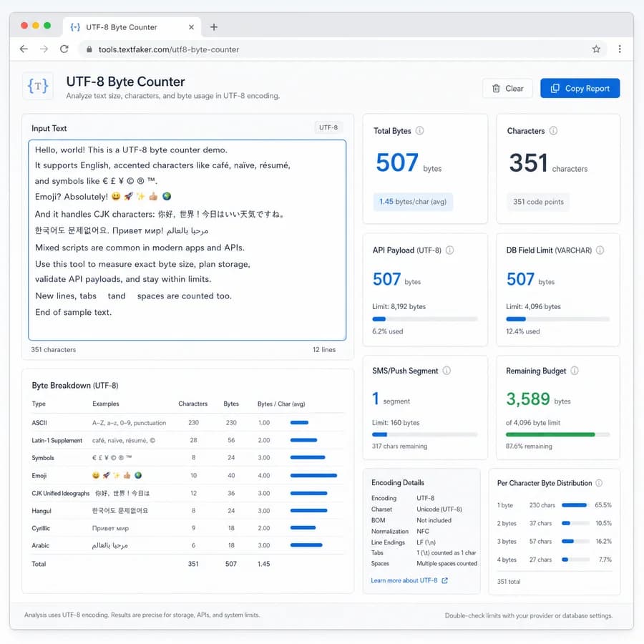Click '12 lines' below the input
The width and height of the screenshot is (644, 644).
click(x=324, y=349)
